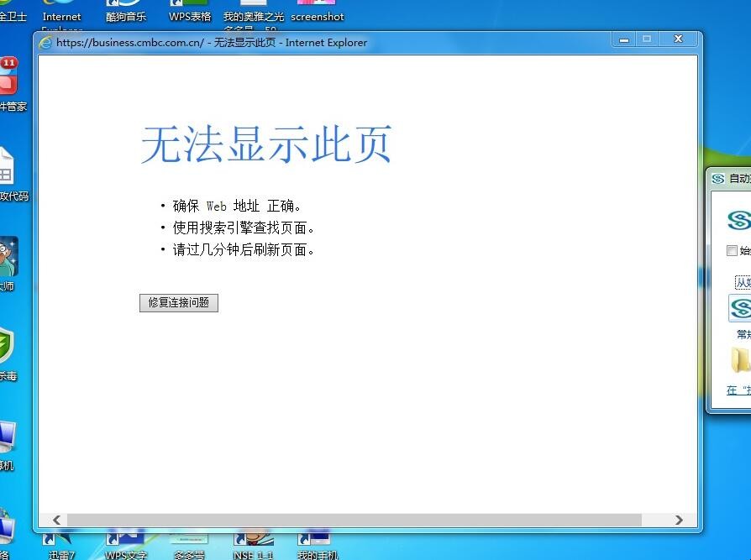
Task: Maximize the Internet Explorer window
Action: click(x=647, y=39)
